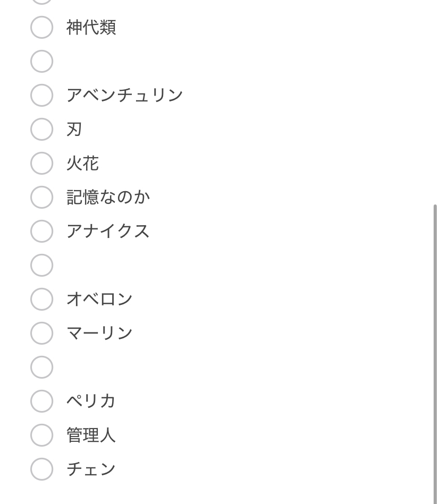Image resolution: width=440 pixels, height=504 pixels.
Task: Click the 管理人 label text
Action: tap(91, 435)
